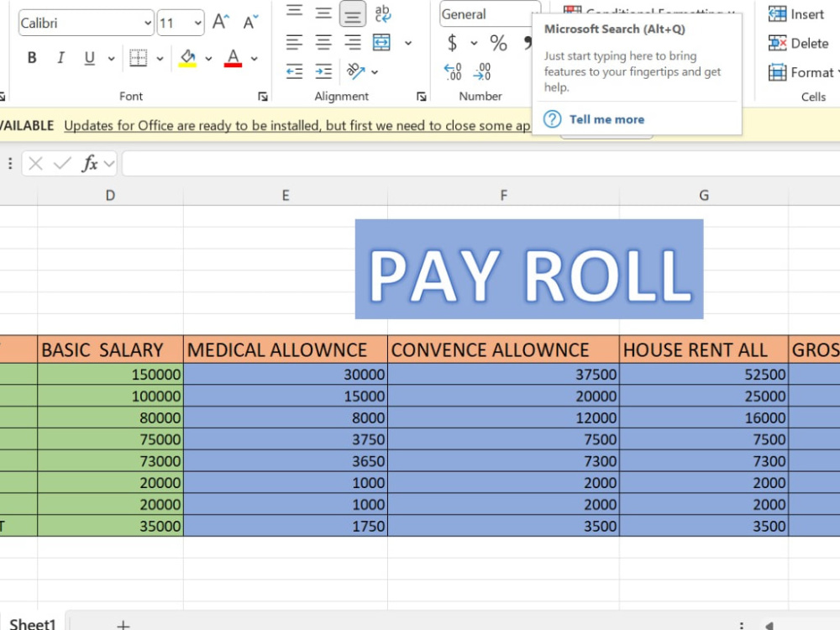Click the Office updates message link
The image size is (840, 630).
[297, 125]
